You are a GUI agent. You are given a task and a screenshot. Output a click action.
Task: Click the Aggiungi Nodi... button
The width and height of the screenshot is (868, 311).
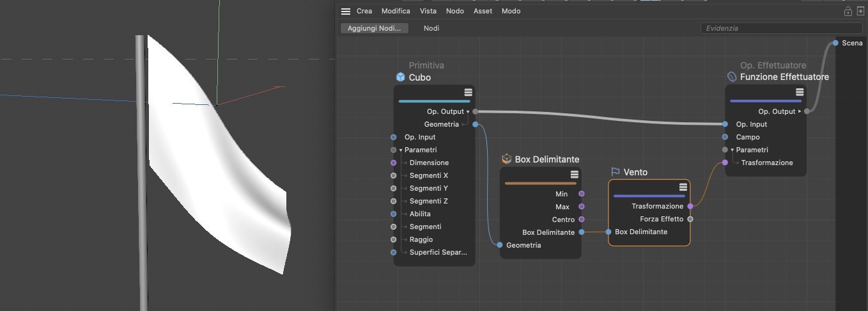374,28
